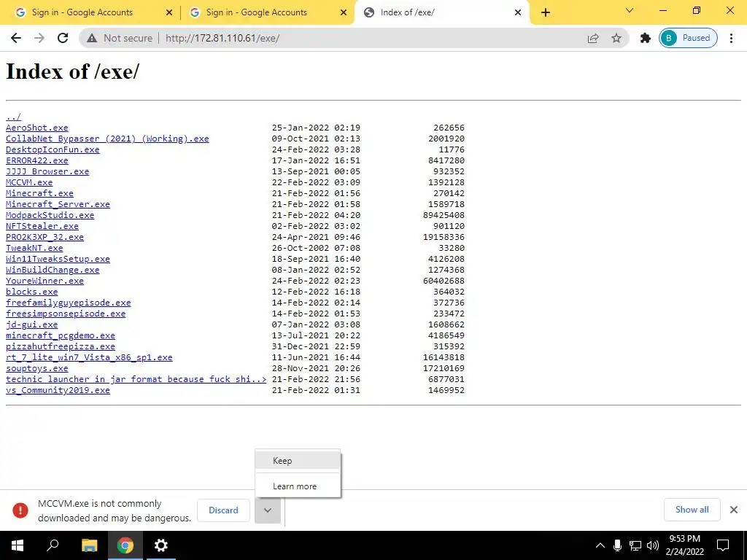The image size is (747, 560).
Task: Click the jd-gui.exe link
Action: coord(31,324)
